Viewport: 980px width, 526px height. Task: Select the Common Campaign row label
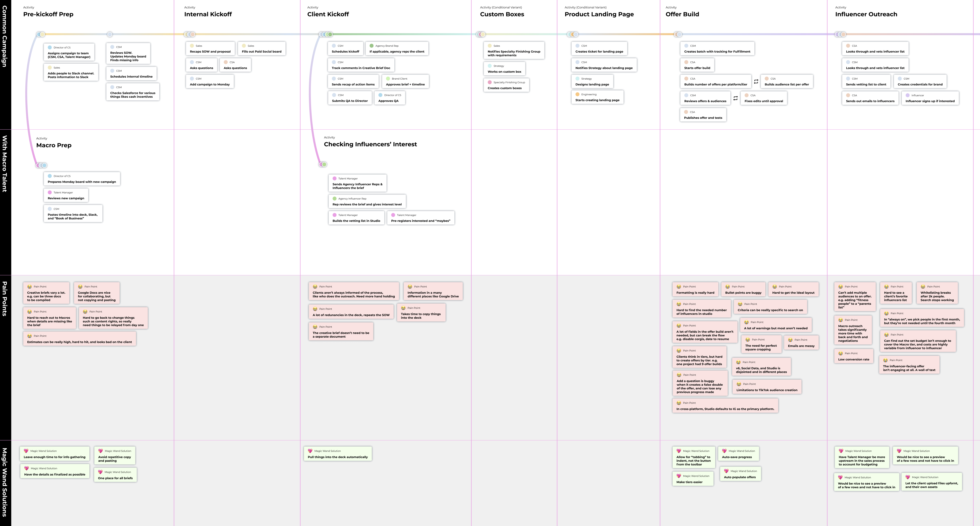tap(5, 37)
